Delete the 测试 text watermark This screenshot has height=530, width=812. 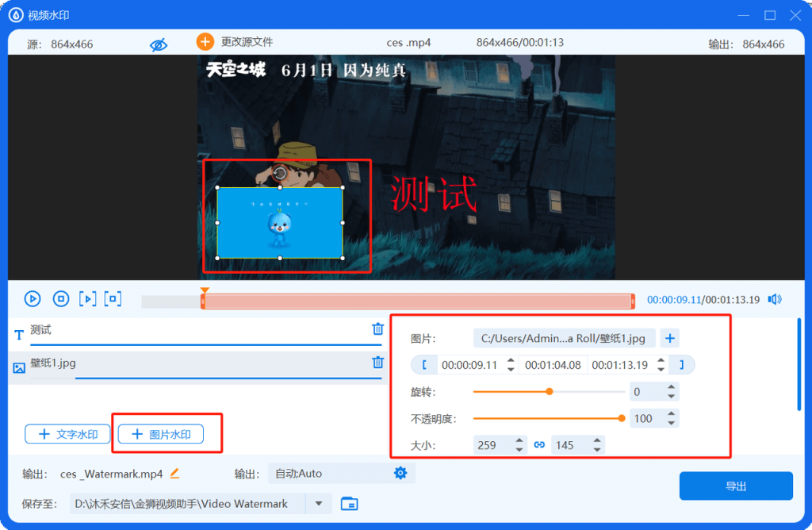coord(378,329)
